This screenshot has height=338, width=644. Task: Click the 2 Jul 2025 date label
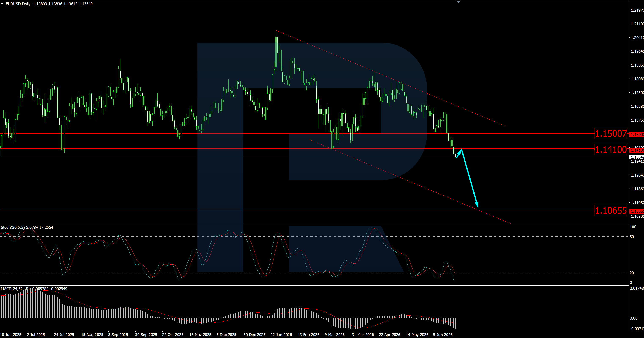[36, 335]
